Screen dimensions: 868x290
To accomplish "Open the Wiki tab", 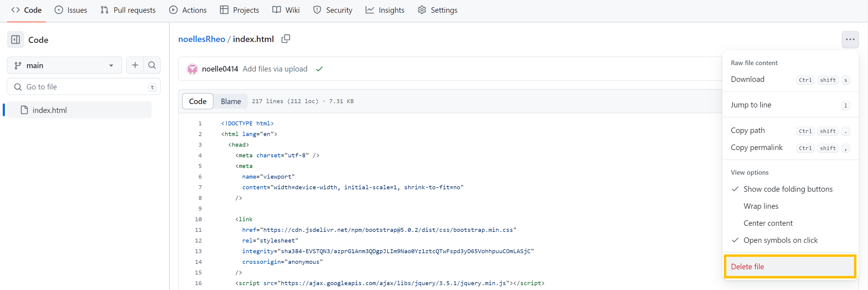I will click(x=286, y=10).
